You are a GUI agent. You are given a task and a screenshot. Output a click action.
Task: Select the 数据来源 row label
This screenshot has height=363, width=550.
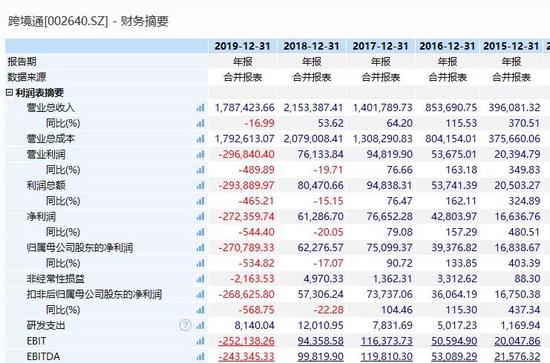(x=27, y=77)
